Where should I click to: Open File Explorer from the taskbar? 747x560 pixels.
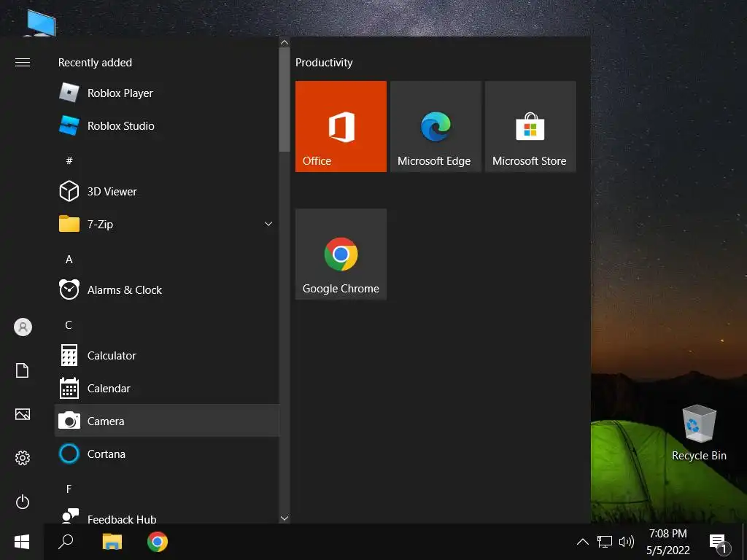point(112,542)
